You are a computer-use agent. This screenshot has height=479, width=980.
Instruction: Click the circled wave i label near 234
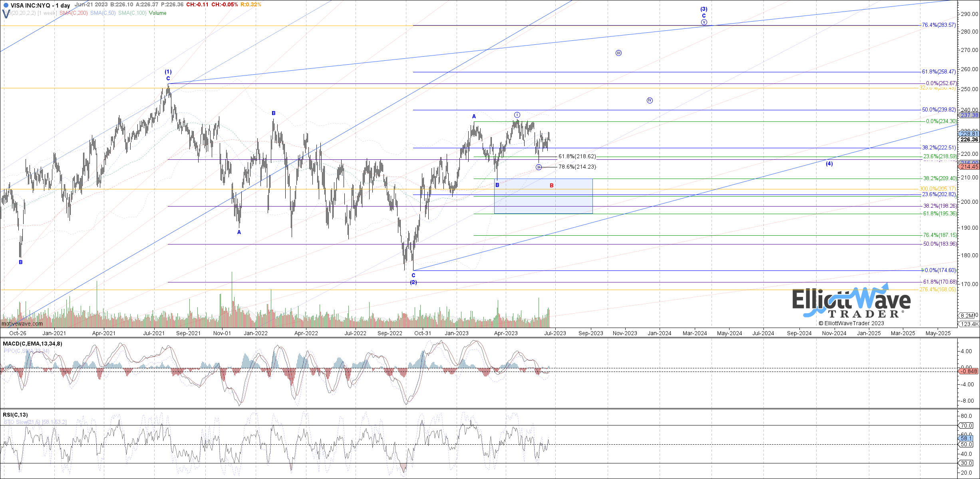point(517,115)
